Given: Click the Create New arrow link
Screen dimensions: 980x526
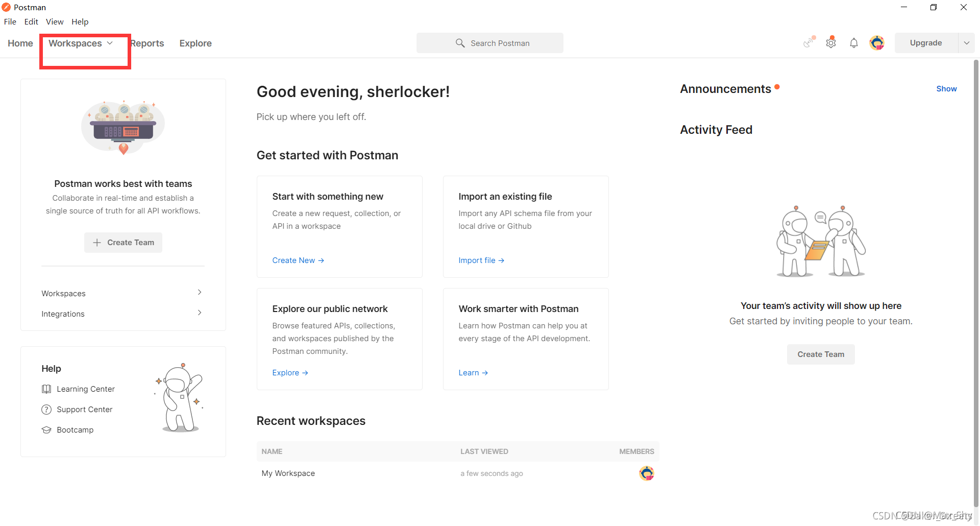Looking at the screenshot, I should [x=298, y=260].
